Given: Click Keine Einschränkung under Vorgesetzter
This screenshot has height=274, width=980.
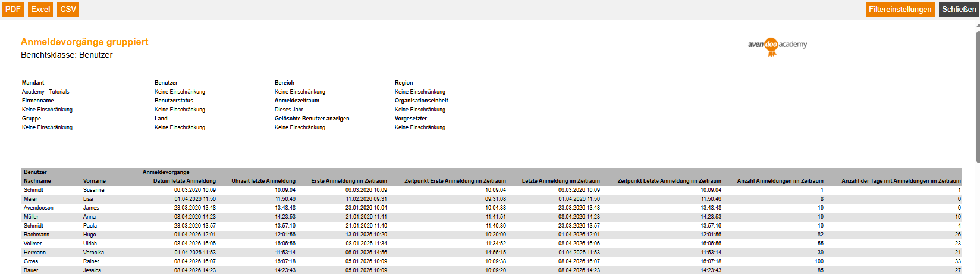Looking at the screenshot, I should [420, 127].
